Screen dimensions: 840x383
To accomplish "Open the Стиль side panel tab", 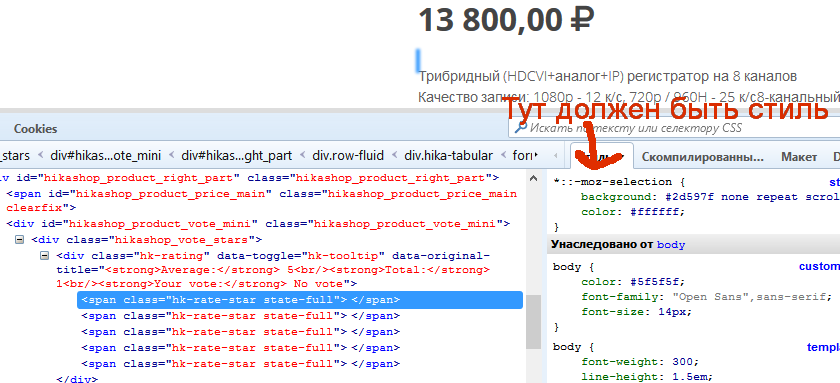I will [x=602, y=157].
